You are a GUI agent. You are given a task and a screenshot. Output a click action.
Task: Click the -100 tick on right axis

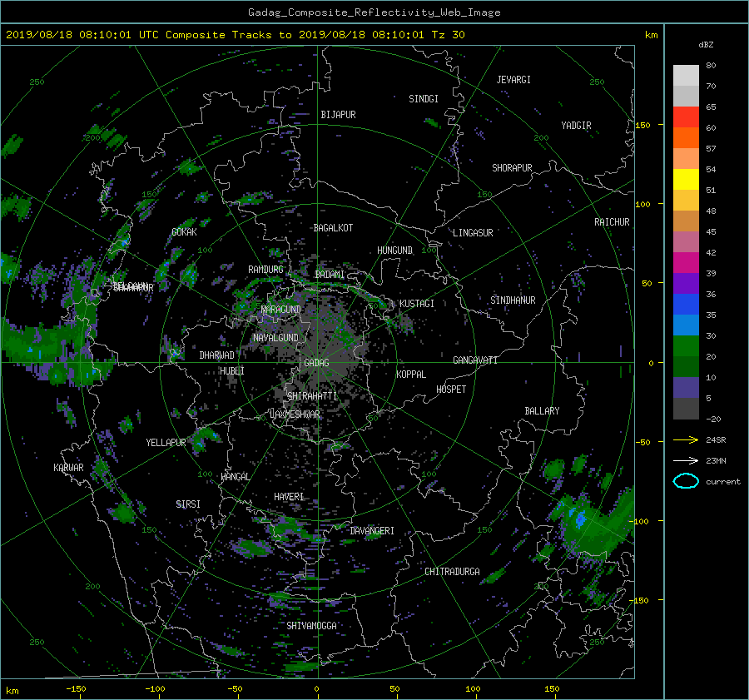point(639,521)
